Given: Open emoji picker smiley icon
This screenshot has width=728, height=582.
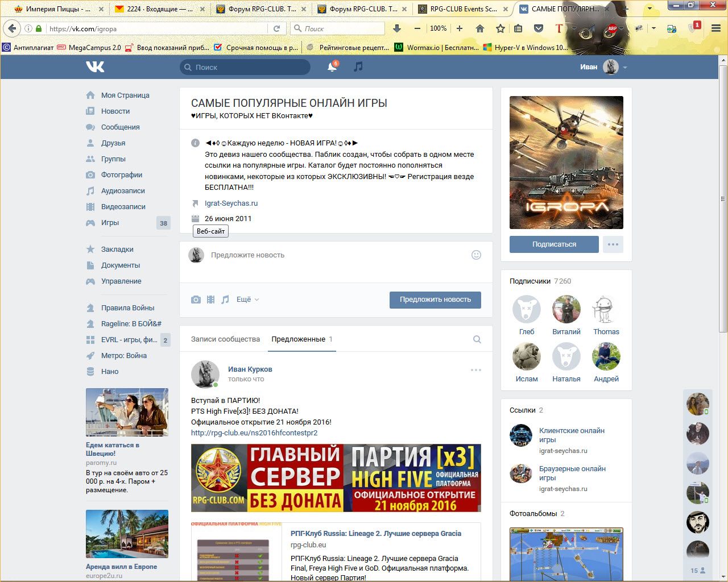Looking at the screenshot, I should pos(477,255).
